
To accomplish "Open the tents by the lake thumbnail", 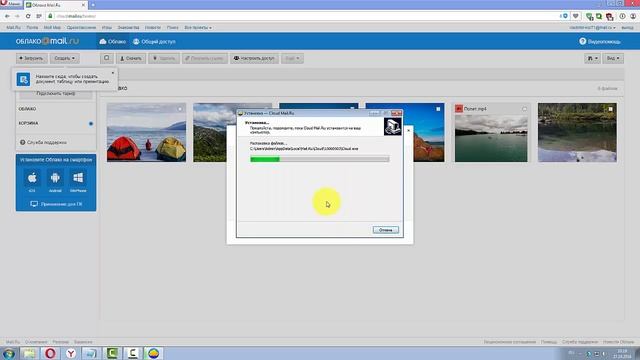I will (147, 133).
